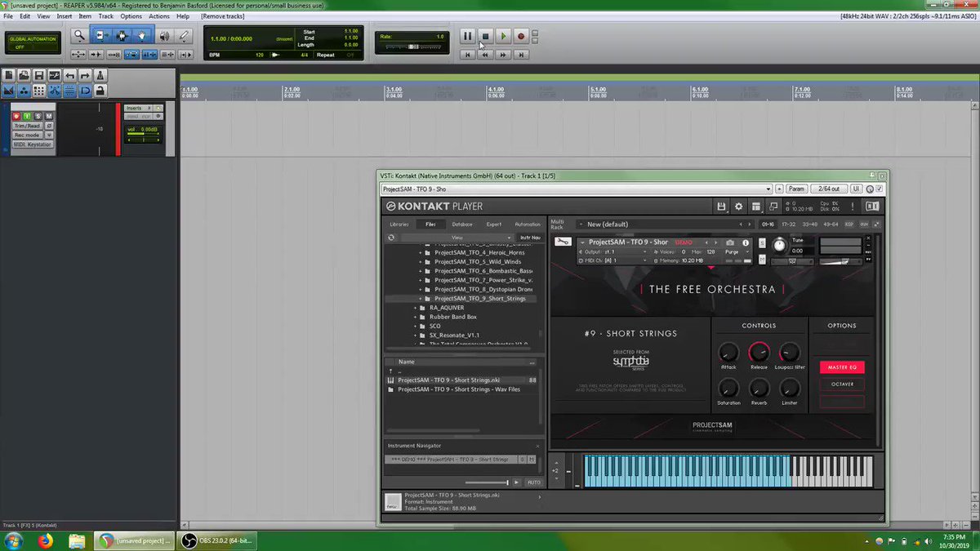Screen dimensions: 980x551
Task: Click the browser refresh icon next to View
Action: click(x=391, y=238)
